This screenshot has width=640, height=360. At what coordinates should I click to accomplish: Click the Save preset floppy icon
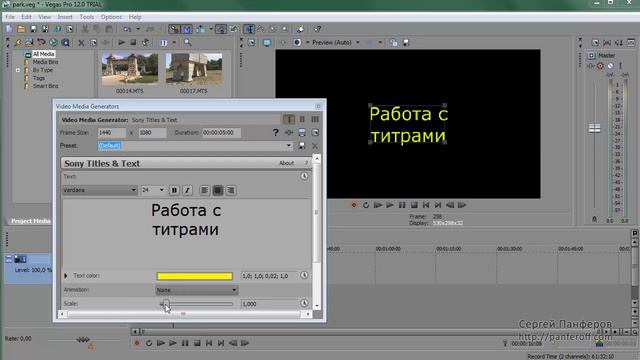[302, 146]
